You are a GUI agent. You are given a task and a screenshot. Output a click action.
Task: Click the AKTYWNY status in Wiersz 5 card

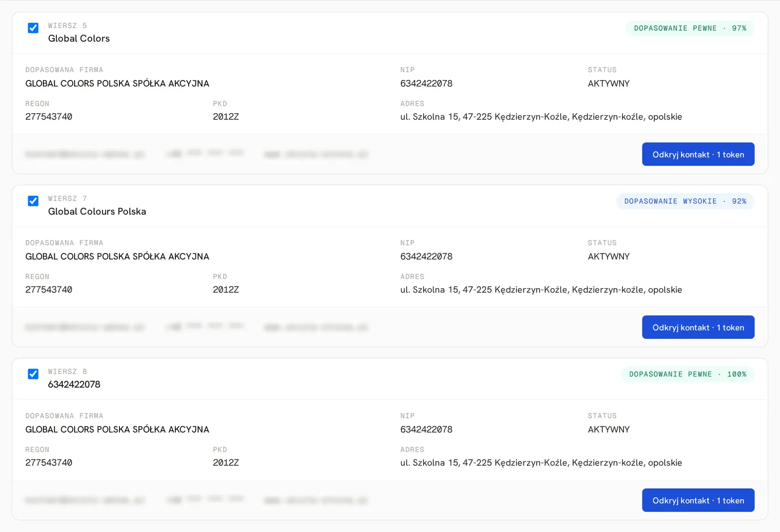608,83
